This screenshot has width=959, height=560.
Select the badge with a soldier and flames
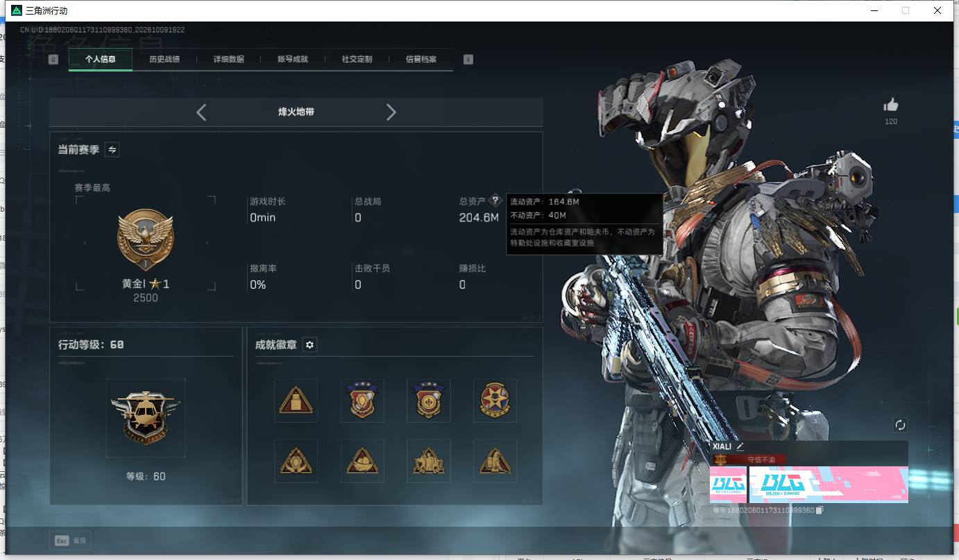429,461
